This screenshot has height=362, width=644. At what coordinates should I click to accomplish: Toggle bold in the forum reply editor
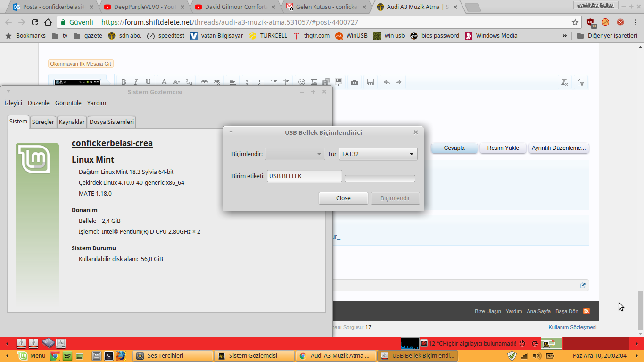coord(124,82)
